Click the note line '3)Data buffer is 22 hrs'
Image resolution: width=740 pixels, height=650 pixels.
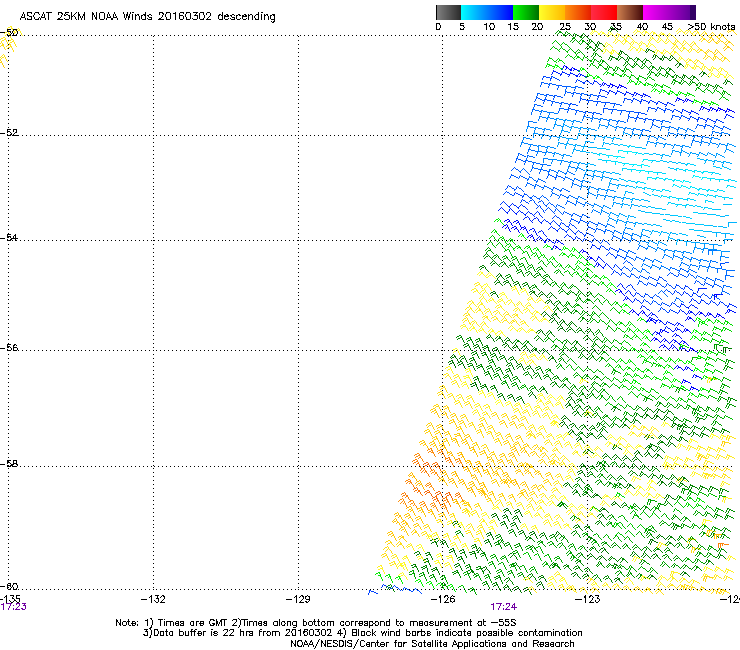[362, 633]
